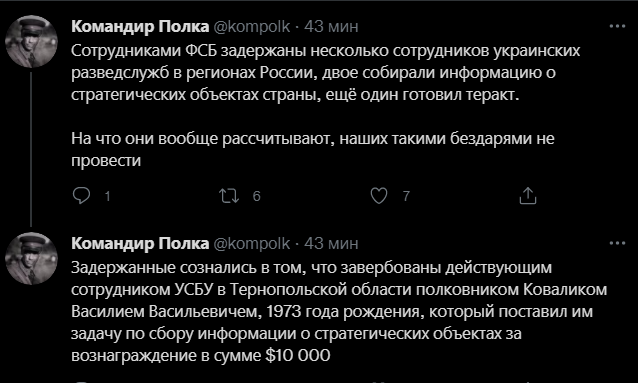This screenshot has height=383, width=638.
Task: Open the first tweet's 43 мин timestamp
Action: [331, 26]
